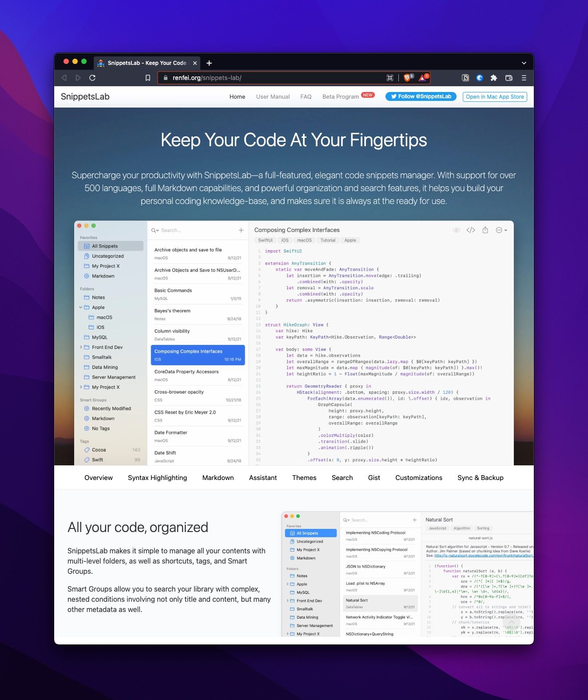Select All Snippets in sidebar

click(111, 246)
